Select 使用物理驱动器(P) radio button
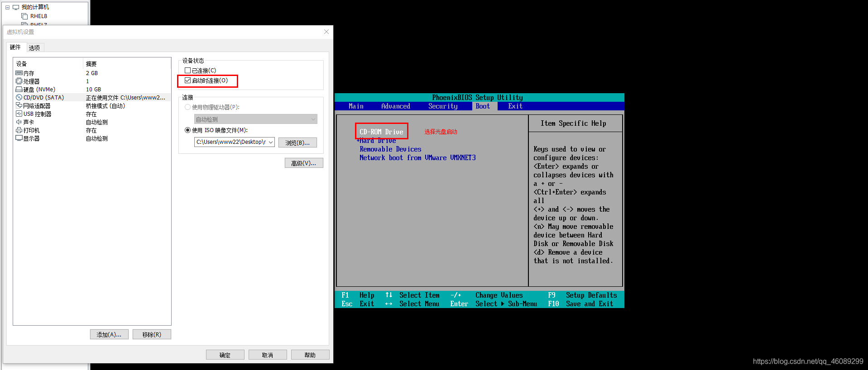868x370 pixels. [187, 107]
